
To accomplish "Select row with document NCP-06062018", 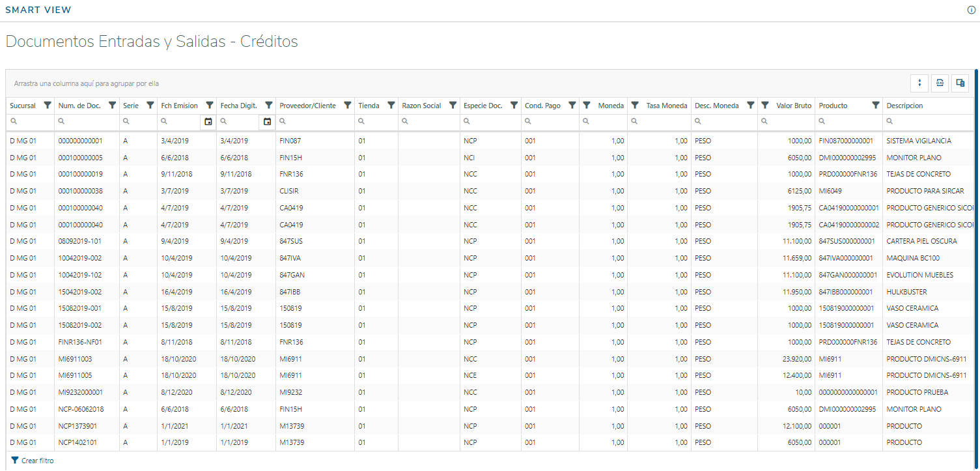I will tap(81, 409).
